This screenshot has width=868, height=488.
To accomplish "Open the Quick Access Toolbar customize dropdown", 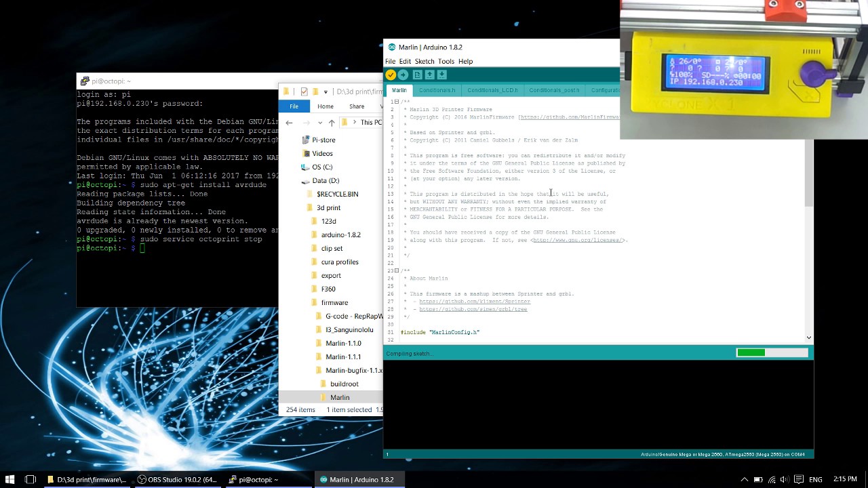I will (x=325, y=91).
